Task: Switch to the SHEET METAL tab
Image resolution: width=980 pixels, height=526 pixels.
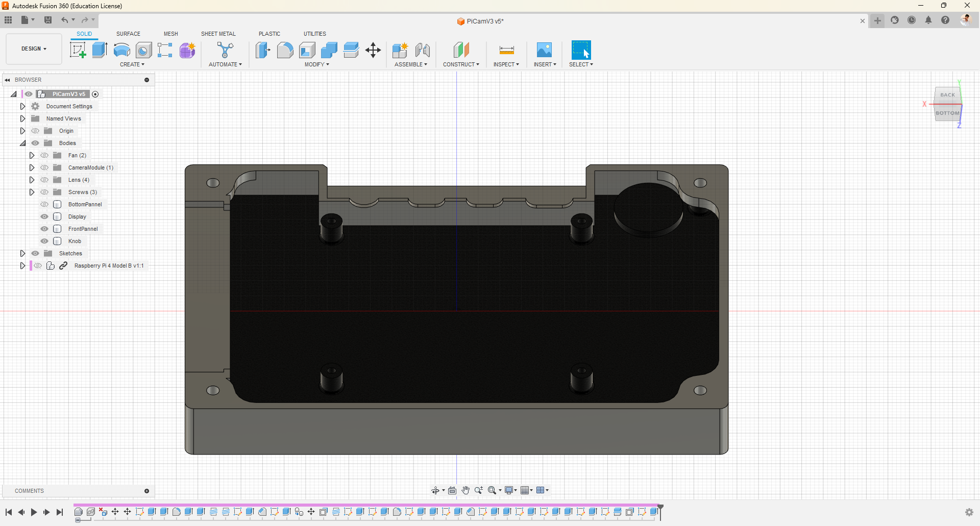Action: point(218,34)
